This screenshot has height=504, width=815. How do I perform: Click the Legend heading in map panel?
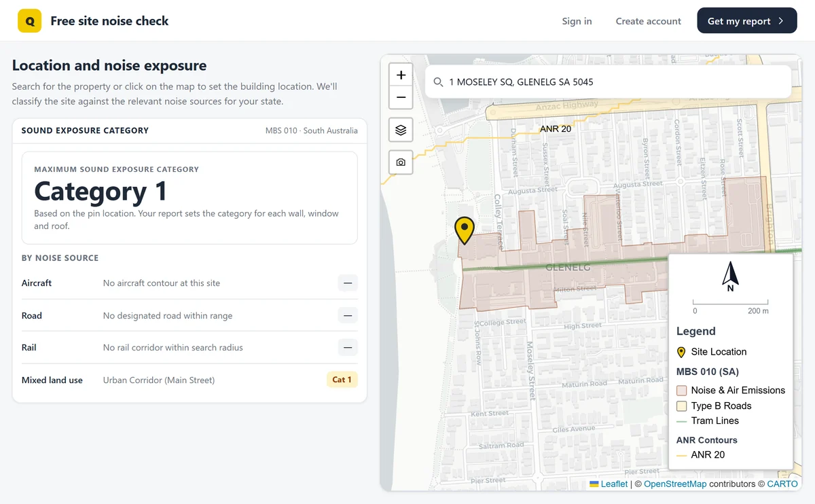pyautogui.click(x=696, y=331)
